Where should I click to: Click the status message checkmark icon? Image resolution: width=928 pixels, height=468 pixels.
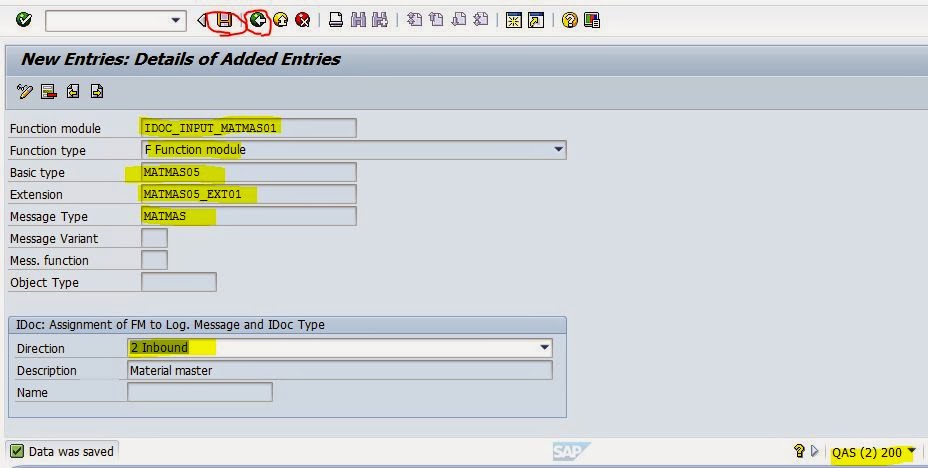pyautogui.click(x=17, y=451)
